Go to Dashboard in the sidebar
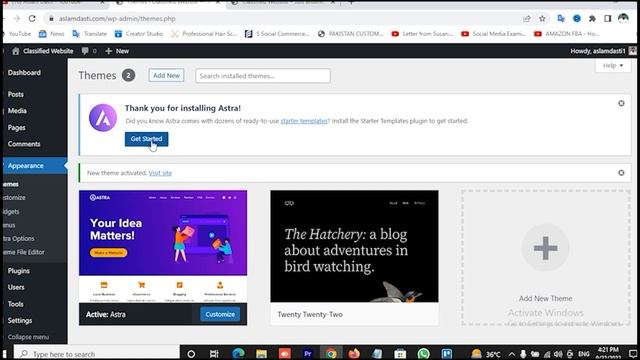This screenshot has width=640, height=360. pyautogui.click(x=24, y=73)
